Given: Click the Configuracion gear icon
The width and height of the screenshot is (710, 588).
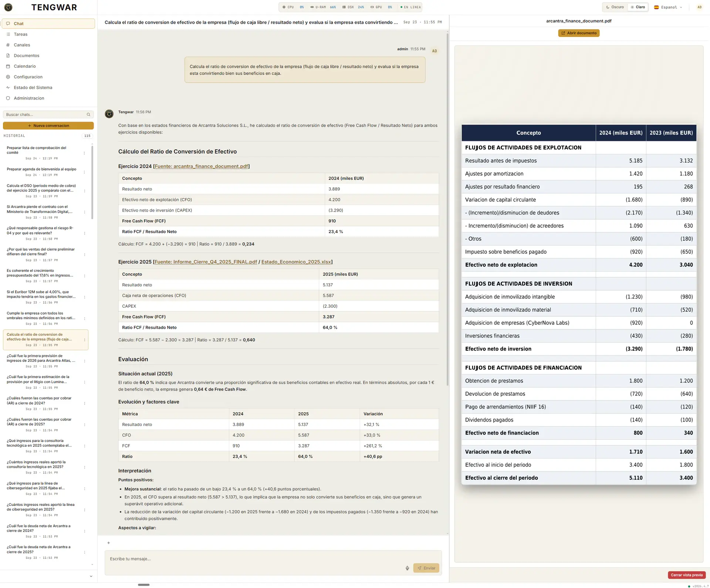Looking at the screenshot, I should pos(8,77).
